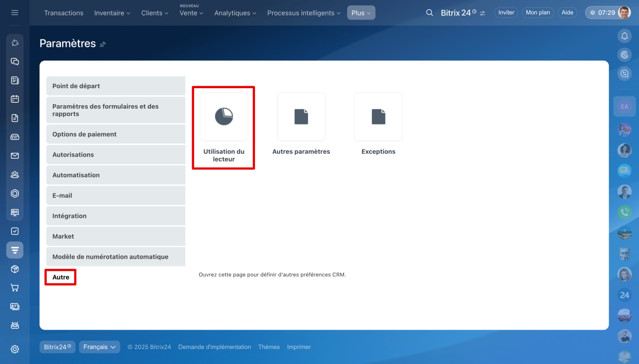The width and height of the screenshot is (639, 364).
Task: Expand the Plus menu
Action: tap(361, 13)
